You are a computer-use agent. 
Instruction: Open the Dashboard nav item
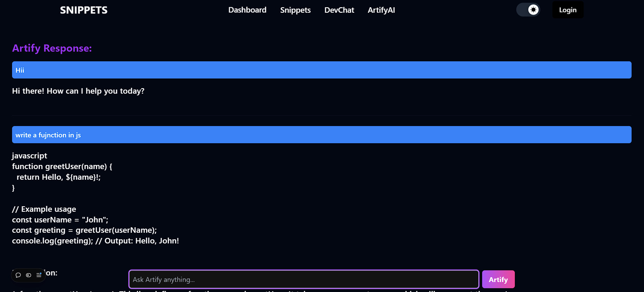247,10
